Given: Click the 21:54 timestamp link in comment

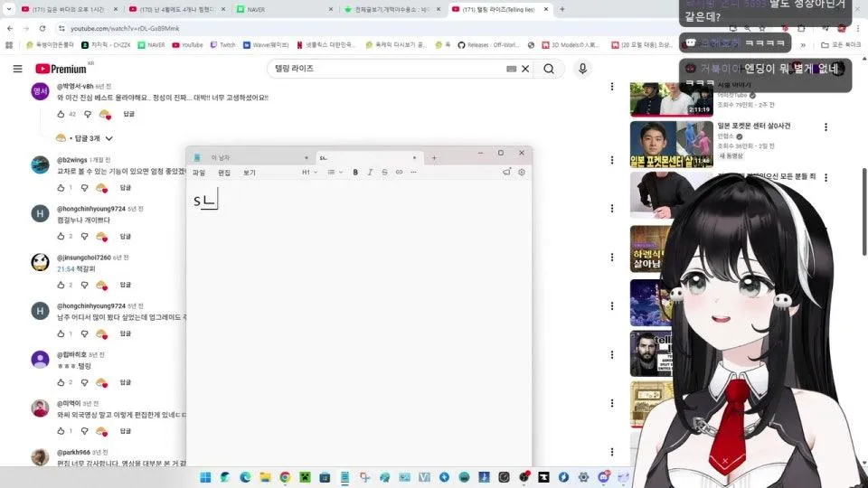Looking at the screenshot, I should [x=65, y=269].
